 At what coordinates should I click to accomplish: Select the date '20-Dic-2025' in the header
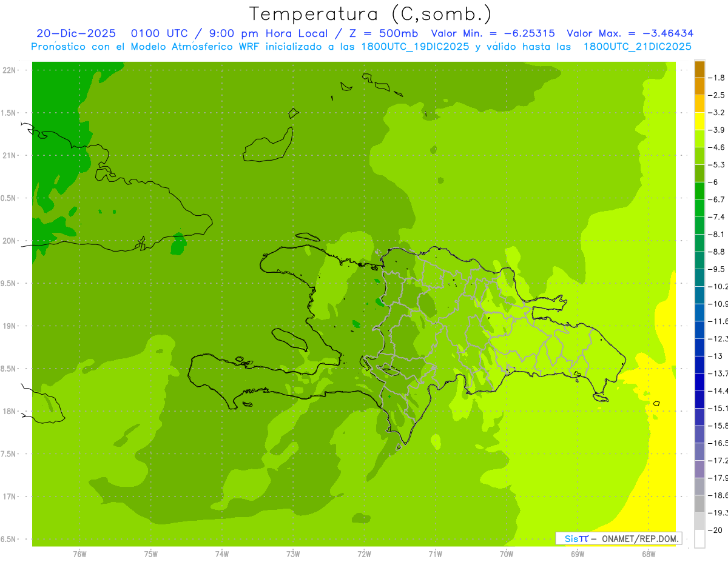pos(76,33)
